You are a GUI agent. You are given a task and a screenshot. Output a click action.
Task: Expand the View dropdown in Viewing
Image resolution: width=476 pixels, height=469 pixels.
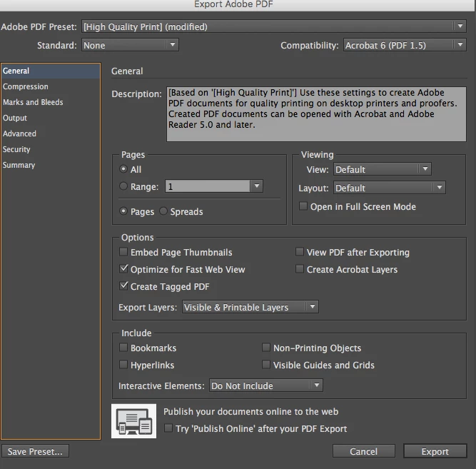pyautogui.click(x=383, y=169)
